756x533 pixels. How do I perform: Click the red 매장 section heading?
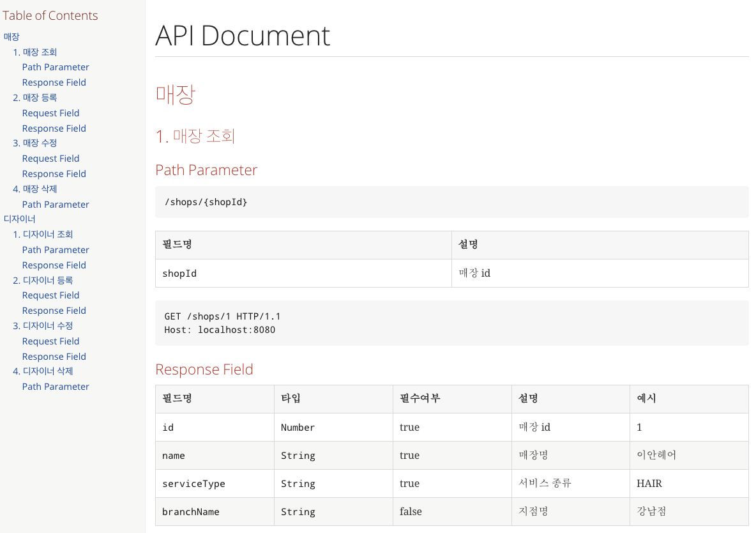pyautogui.click(x=176, y=94)
